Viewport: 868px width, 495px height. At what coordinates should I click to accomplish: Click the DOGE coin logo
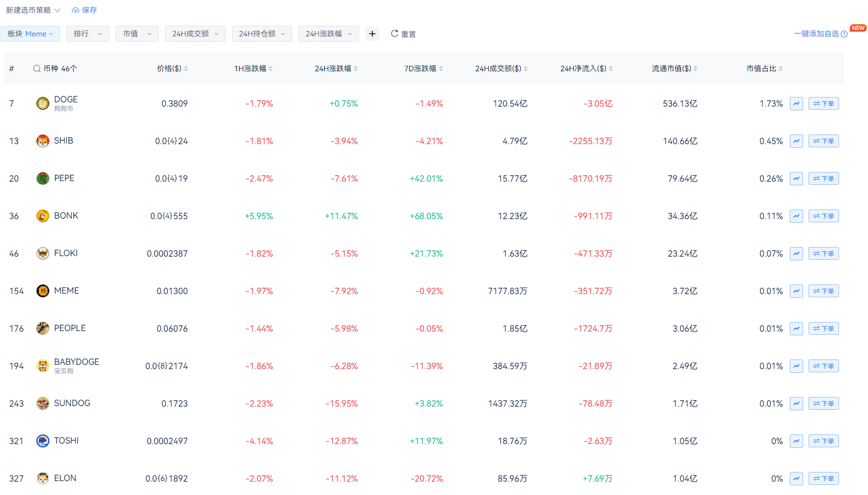[x=43, y=103]
